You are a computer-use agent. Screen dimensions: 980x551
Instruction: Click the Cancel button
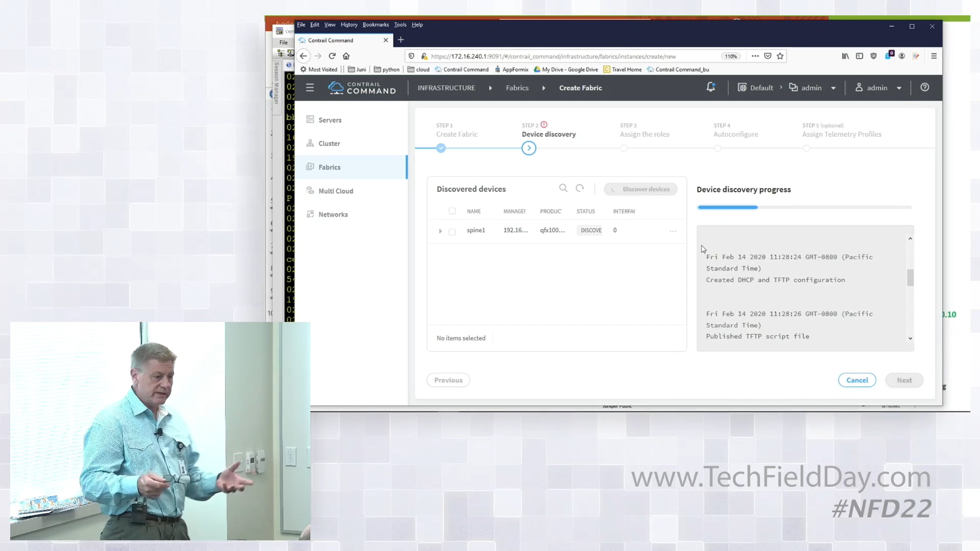click(x=857, y=380)
